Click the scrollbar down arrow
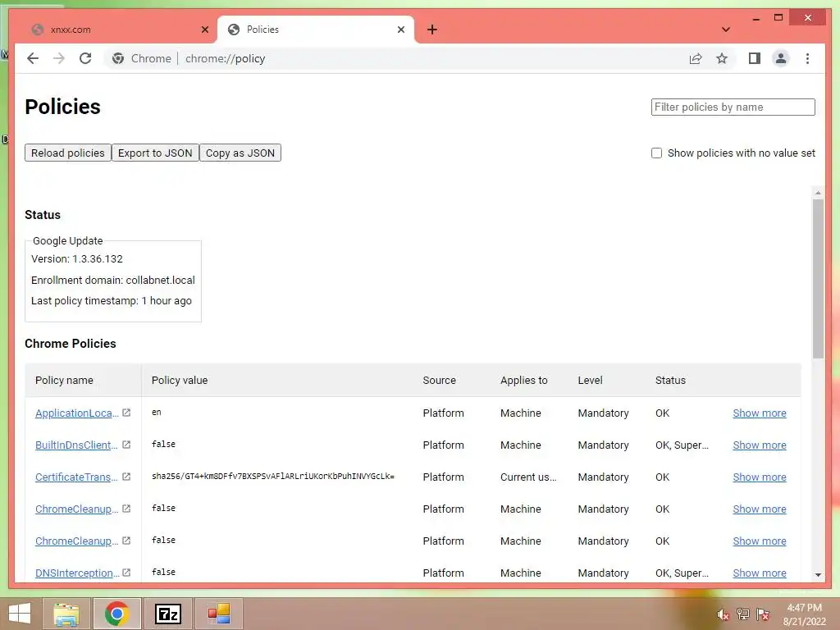840x630 pixels. (818, 574)
